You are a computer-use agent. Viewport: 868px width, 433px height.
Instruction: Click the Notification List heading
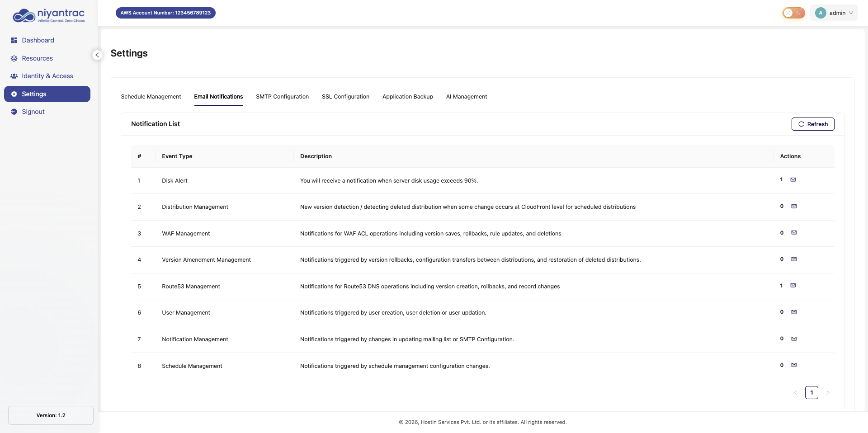click(156, 124)
